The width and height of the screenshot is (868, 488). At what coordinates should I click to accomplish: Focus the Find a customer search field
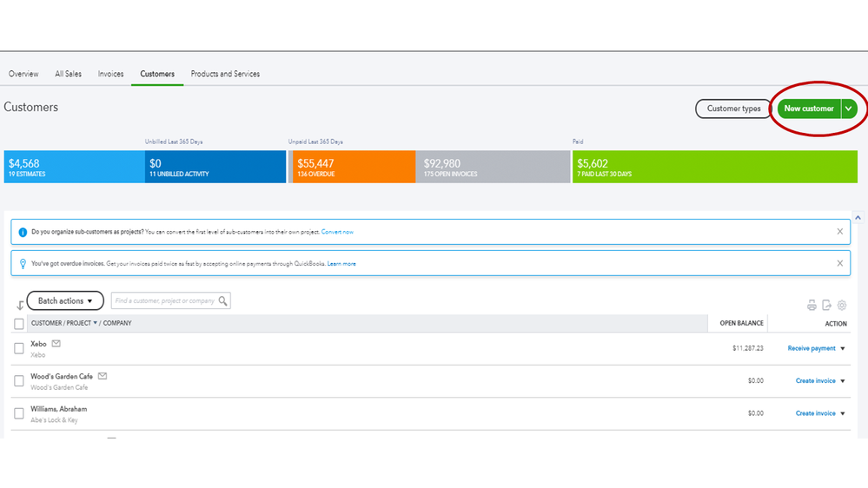point(163,301)
